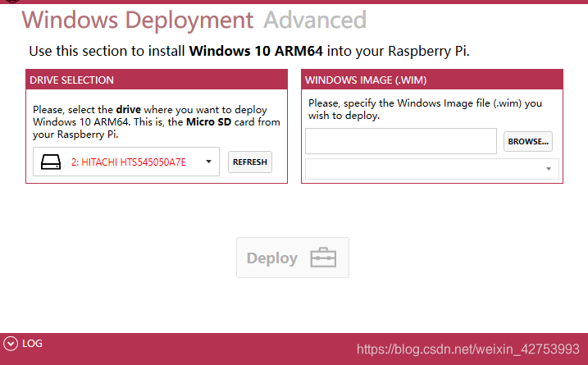Click the Deploy button

(x=293, y=258)
